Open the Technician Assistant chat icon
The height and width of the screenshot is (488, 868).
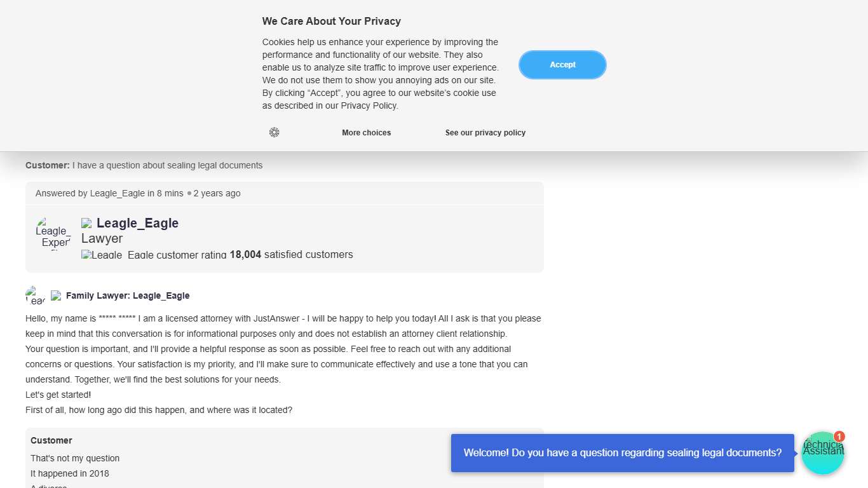pyautogui.click(x=822, y=453)
